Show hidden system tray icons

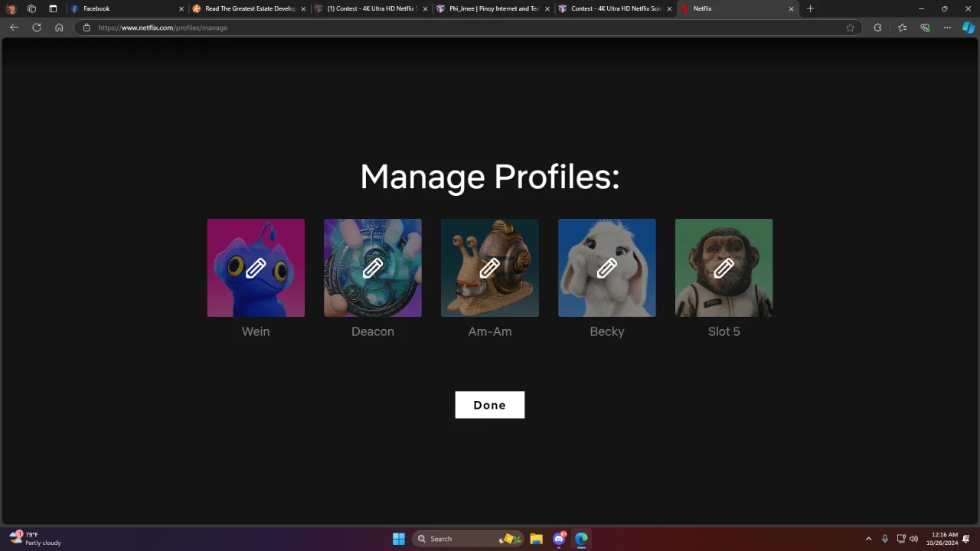pyautogui.click(x=868, y=539)
